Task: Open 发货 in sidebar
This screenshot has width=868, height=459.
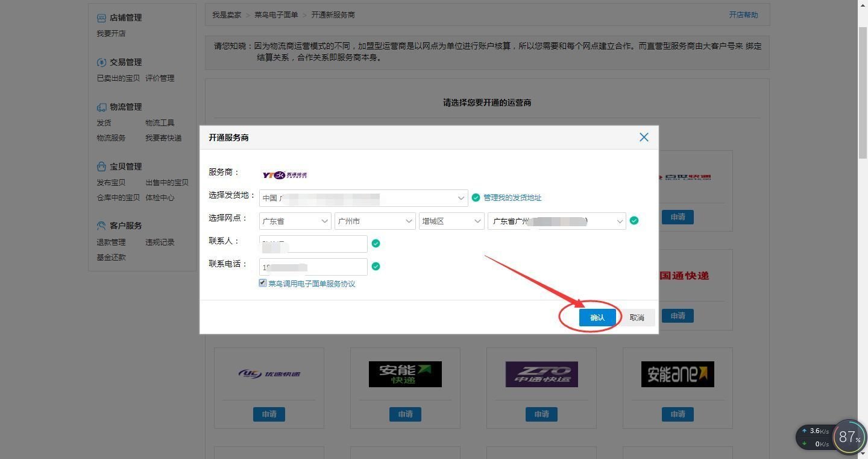Action: (104, 123)
